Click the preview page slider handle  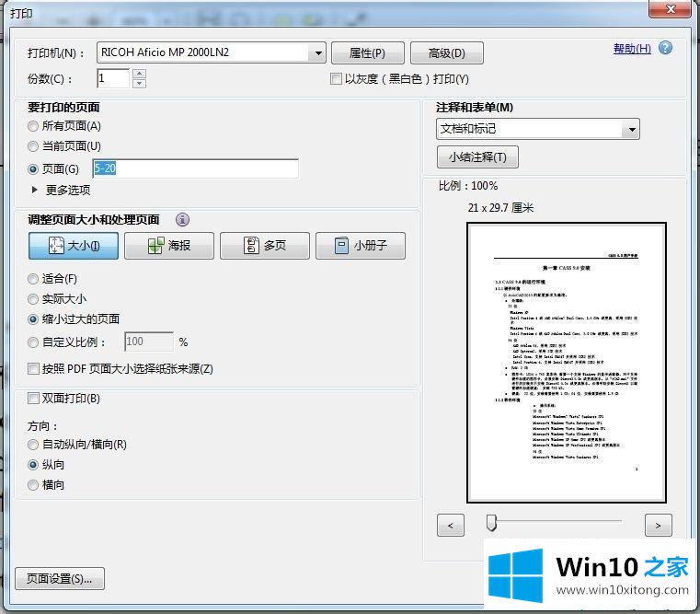coord(491,523)
